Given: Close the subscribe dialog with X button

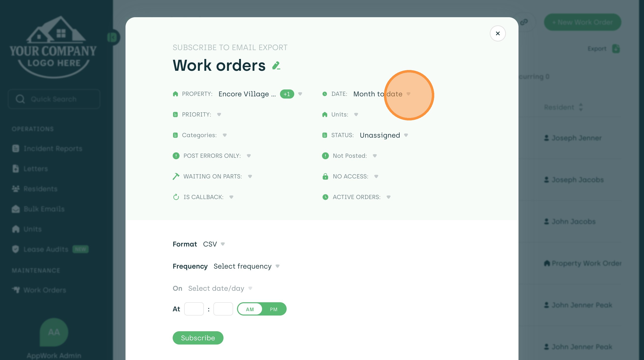Looking at the screenshot, I should 498,33.
